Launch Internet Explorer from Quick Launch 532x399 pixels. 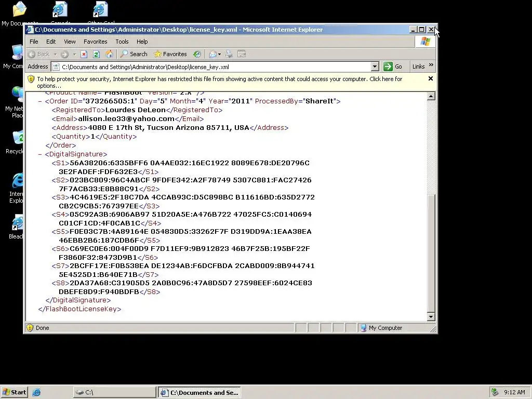(36, 393)
